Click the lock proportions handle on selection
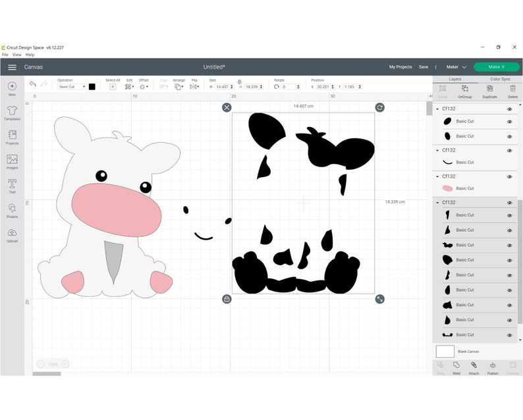 227,299
